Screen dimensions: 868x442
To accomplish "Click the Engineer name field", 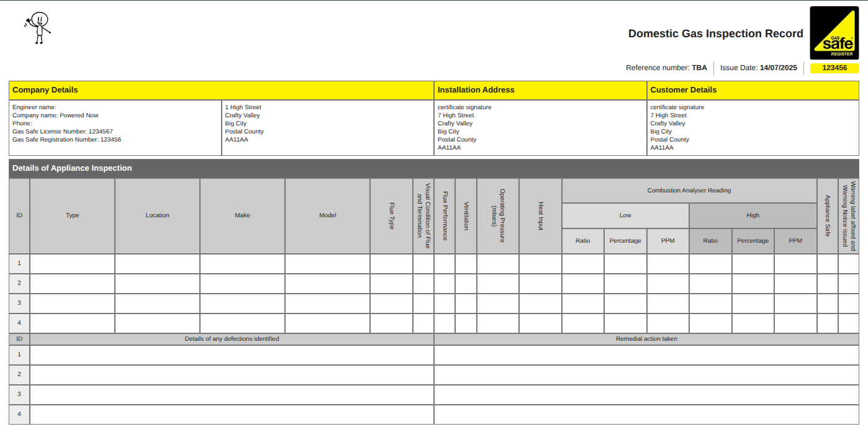I will click(x=34, y=107).
